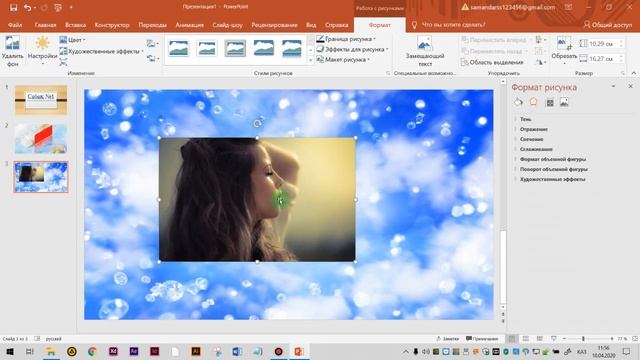Select the highlighted third picture style

pyautogui.click(x=235, y=49)
